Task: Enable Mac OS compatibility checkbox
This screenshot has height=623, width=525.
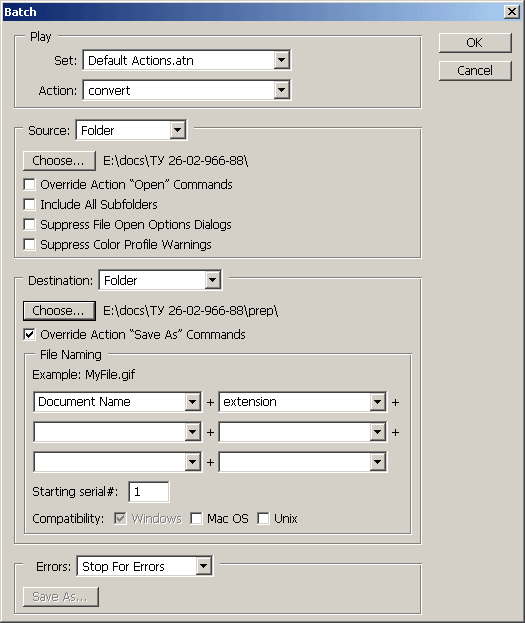Action: tap(196, 519)
